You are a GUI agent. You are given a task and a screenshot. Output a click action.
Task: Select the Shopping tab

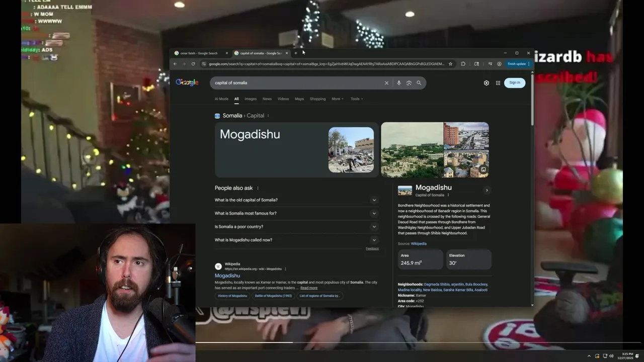(317, 99)
